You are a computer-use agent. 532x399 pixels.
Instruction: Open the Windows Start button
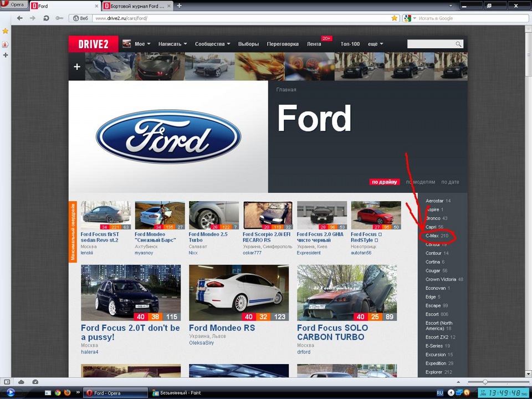(x=10, y=392)
